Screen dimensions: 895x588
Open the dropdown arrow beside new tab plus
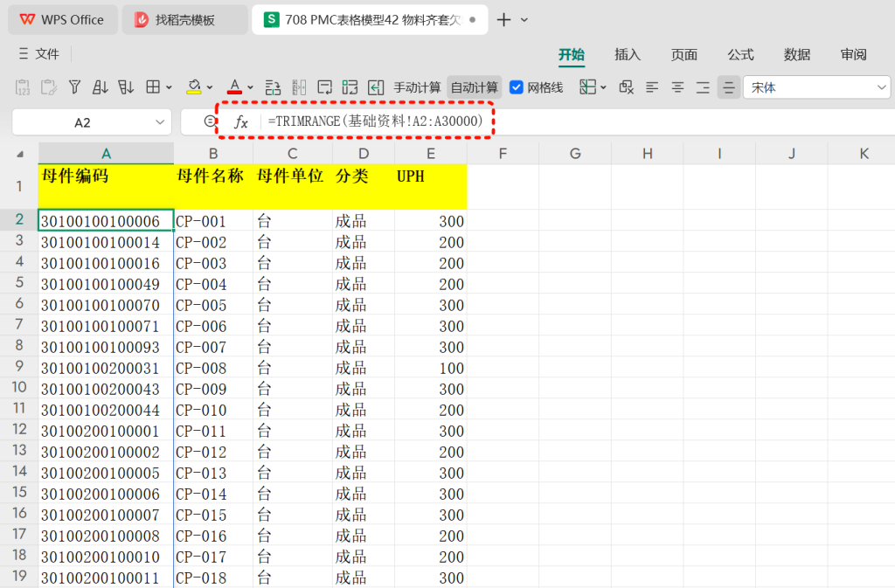[524, 20]
